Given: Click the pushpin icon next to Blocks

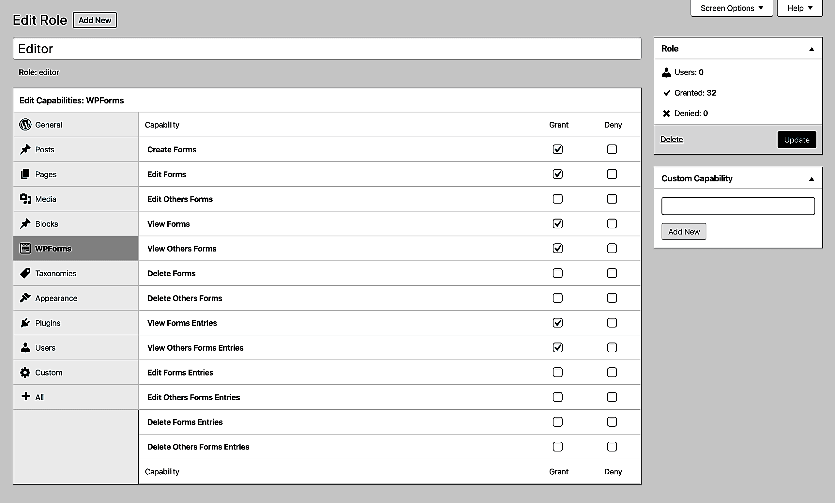Looking at the screenshot, I should tap(25, 224).
